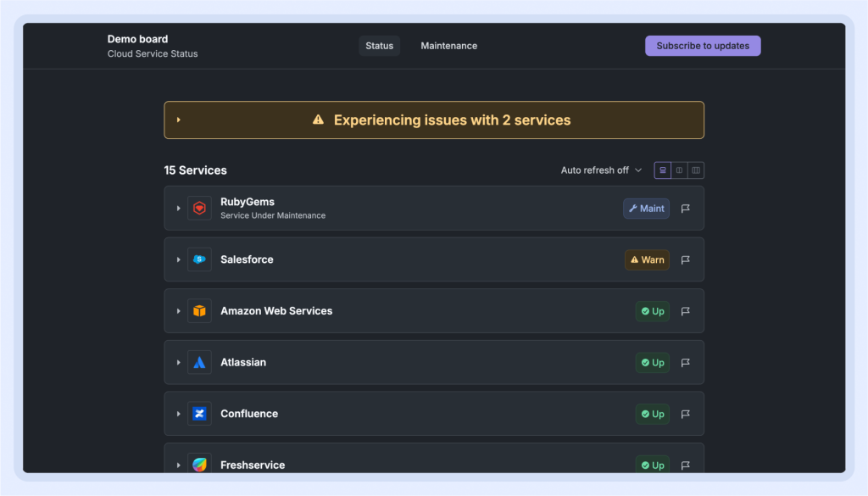Click the flag icon on Atlassian row

[x=686, y=363]
